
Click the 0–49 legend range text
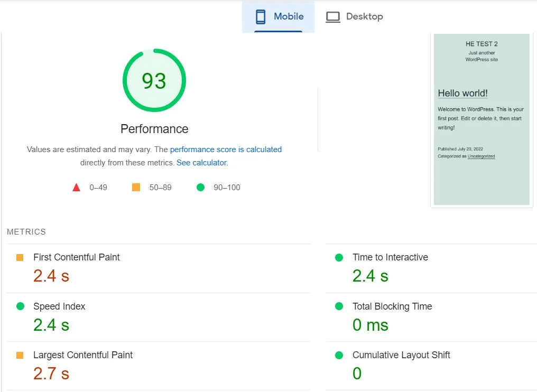pyautogui.click(x=98, y=188)
